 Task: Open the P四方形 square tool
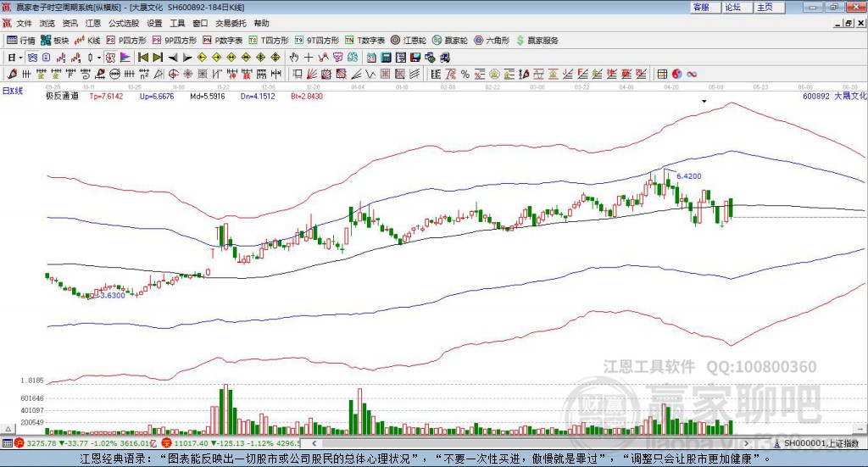pos(126,41)
